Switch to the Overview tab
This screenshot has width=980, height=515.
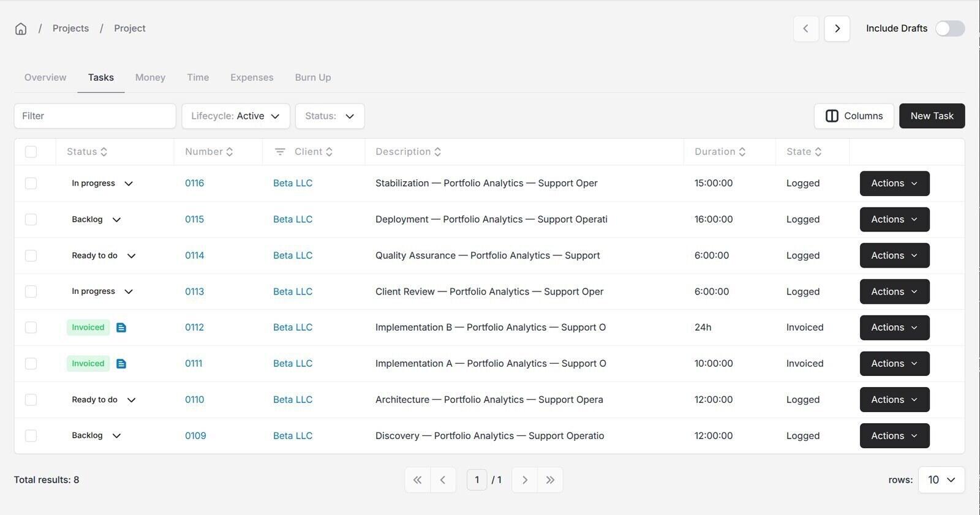(45, 78)
